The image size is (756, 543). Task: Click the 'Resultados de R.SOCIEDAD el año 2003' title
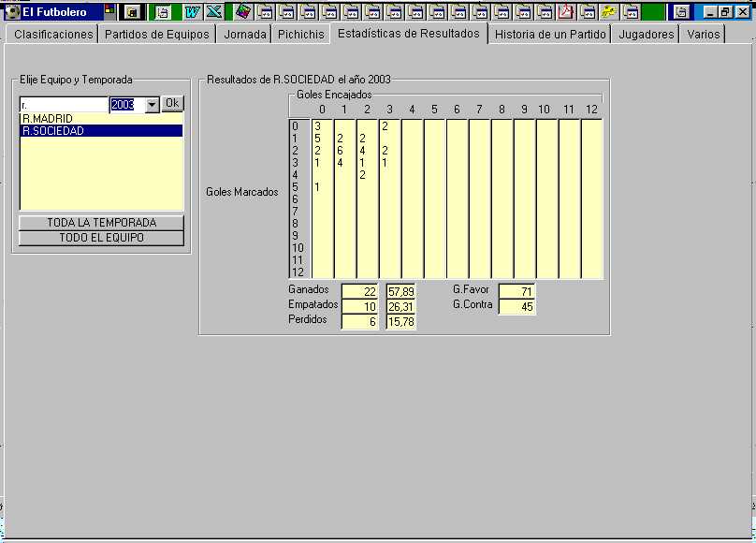point(298,80)
